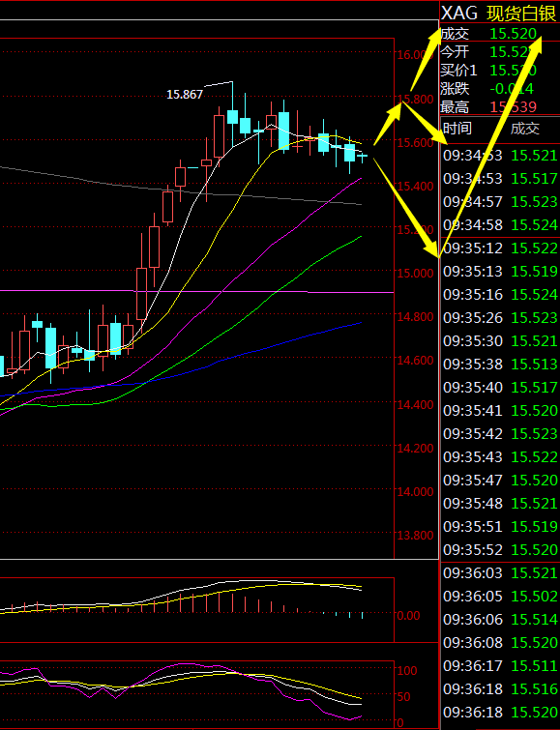560x730 pixels.
Task: Select the last 09:36:18 row priced 15.520
Action: pos(500,713)
